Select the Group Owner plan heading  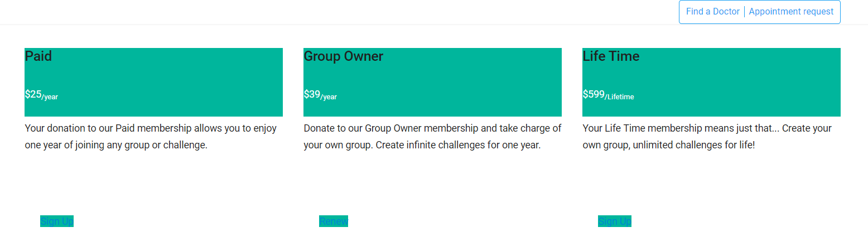(344, 56)
